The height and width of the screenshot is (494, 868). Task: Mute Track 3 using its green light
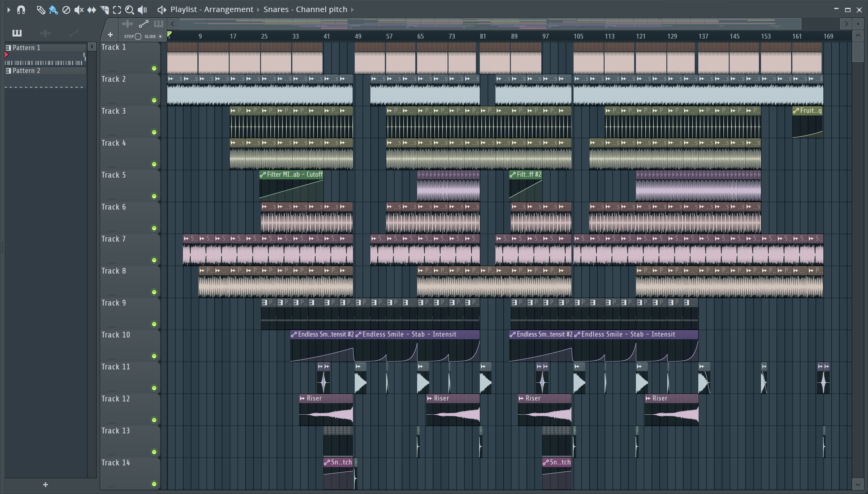pos(154,132)
